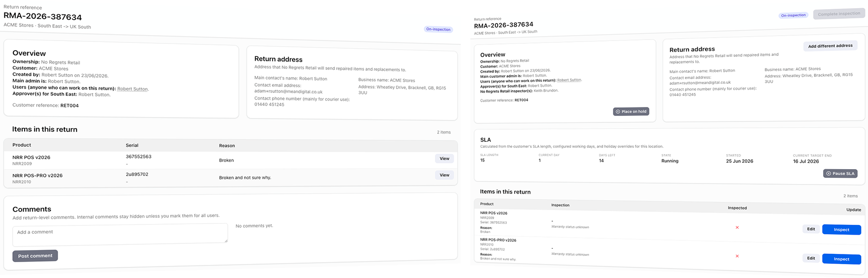This screenshot has width=868, height=278.
Task: Click the Complete inspection button
Action: 839,14
